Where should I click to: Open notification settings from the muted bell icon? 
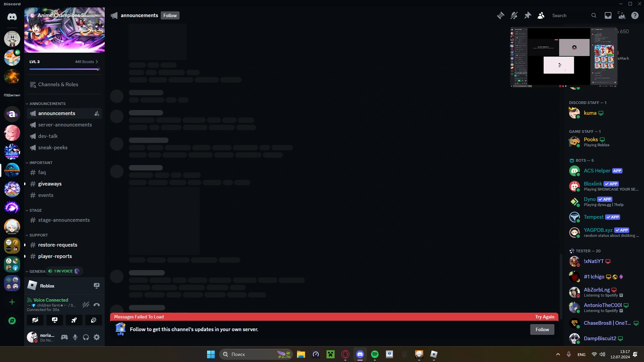tap(514, 15)
